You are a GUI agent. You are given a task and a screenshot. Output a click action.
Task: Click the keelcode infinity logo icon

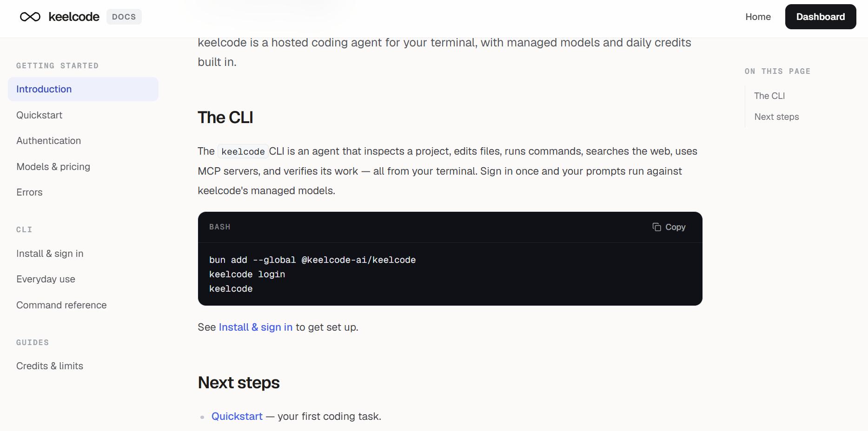pyautogui.click(x=30, y=17)
